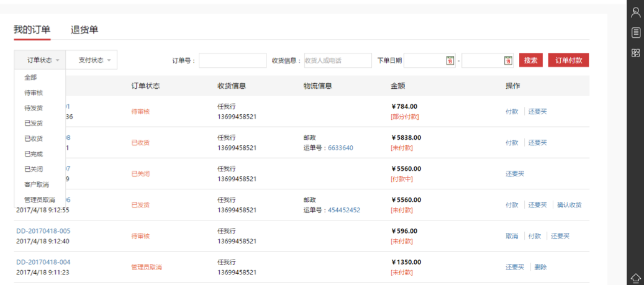Expand the 订单状态 dropdown
This screenshot has width=644, height=285.
click(x=40, y=60)
